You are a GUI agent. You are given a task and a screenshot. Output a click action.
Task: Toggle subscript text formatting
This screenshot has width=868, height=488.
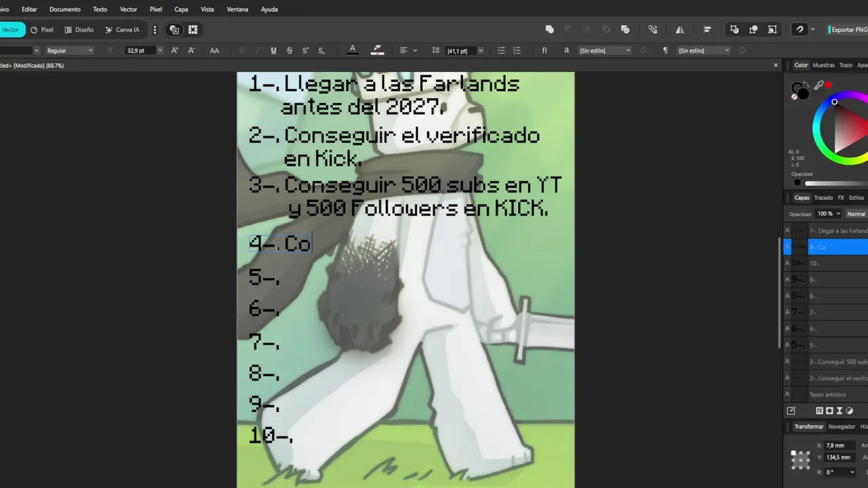click(321, 51)
